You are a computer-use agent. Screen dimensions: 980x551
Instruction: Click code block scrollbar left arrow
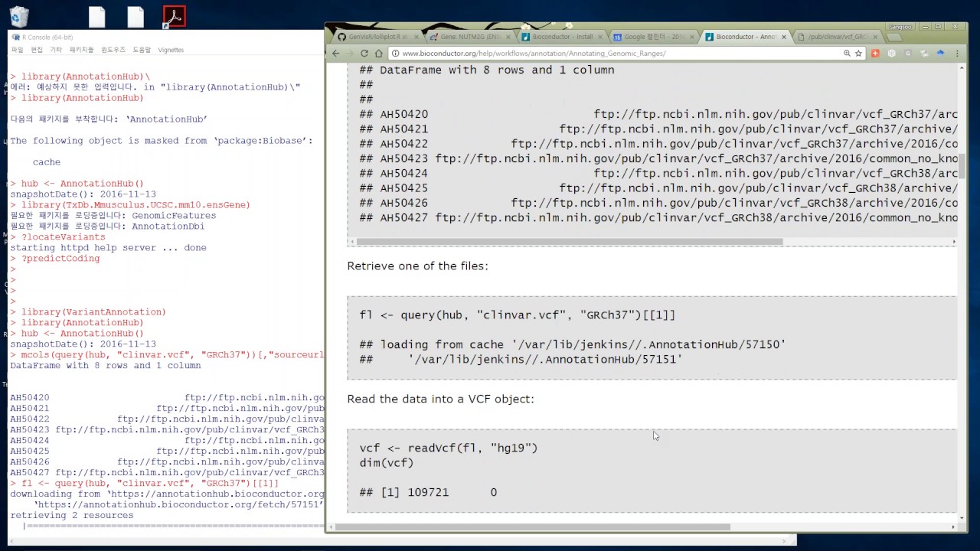click(x=351, y=242)
